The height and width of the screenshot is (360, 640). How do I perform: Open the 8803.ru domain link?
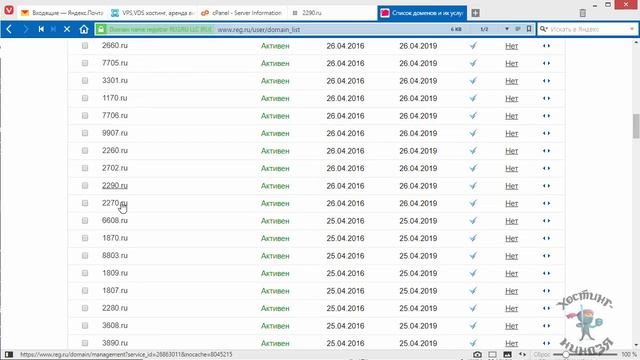pos(115,256)
